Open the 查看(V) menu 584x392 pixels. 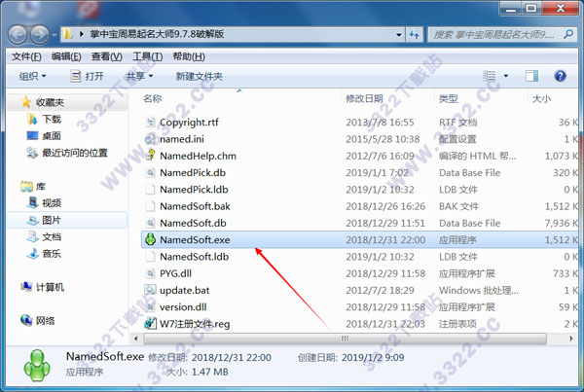(106, 56)
